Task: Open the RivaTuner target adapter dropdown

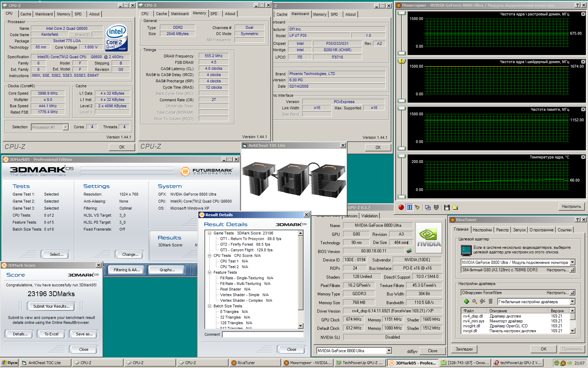Action: point(573,263)
